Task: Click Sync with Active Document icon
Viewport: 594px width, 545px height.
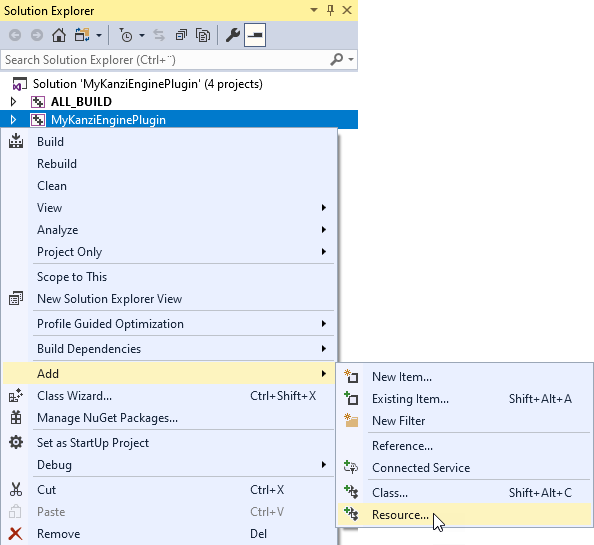Action: point(159,35)
